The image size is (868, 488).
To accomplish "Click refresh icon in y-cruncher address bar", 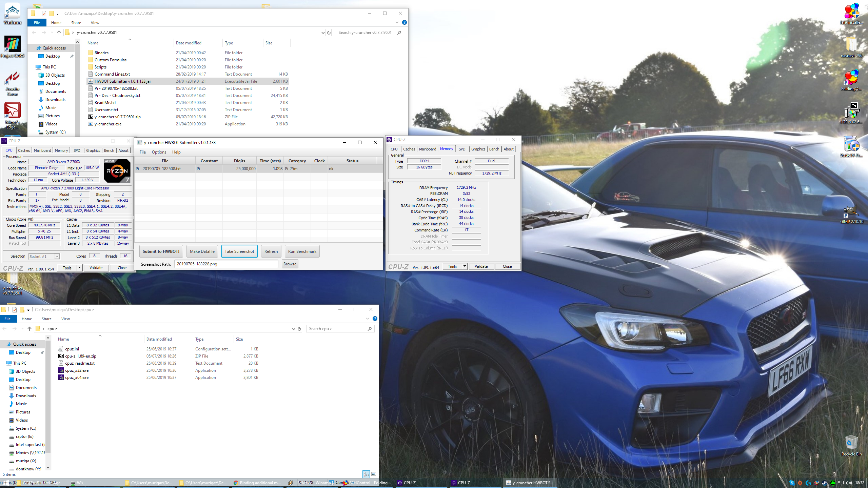I will coord(329,33).
